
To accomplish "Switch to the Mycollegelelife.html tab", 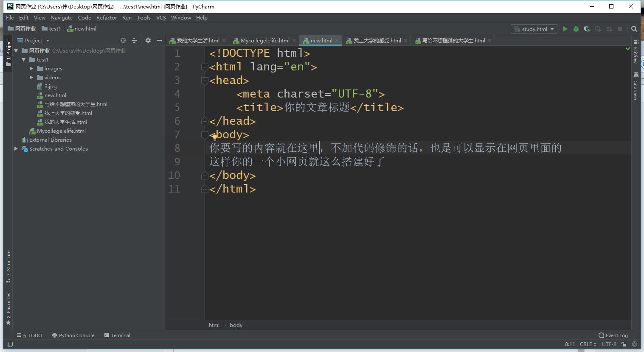I will pos(264,40).
